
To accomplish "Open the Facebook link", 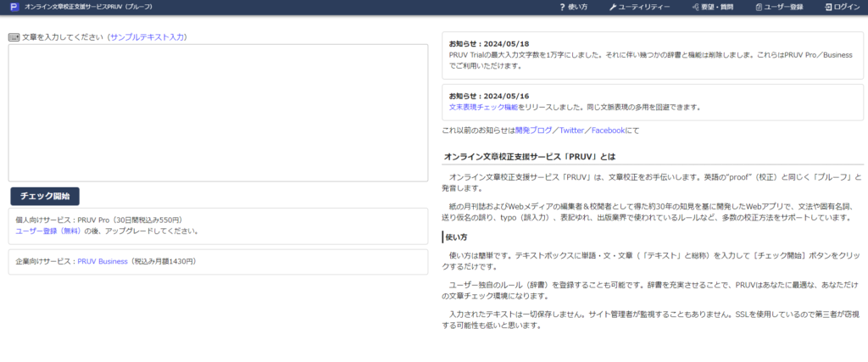I will pyautogui.click(x=608, y=130).
